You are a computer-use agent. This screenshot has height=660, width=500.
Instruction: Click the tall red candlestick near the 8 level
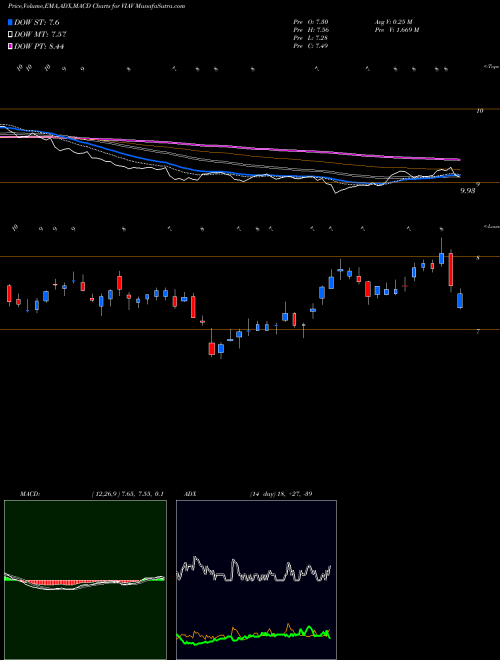pyautogui.click(x=451, y=269)
